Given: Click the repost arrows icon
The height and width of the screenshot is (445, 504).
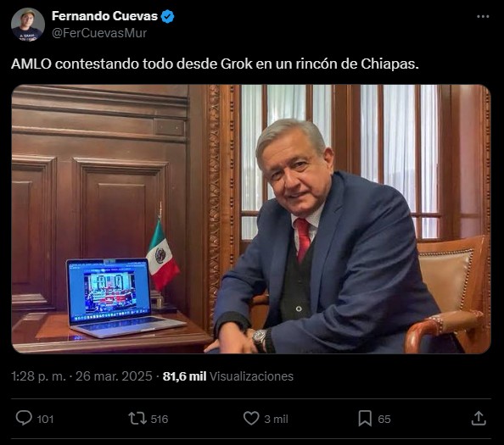Looking at the screenshot, I should coord(137,419).
